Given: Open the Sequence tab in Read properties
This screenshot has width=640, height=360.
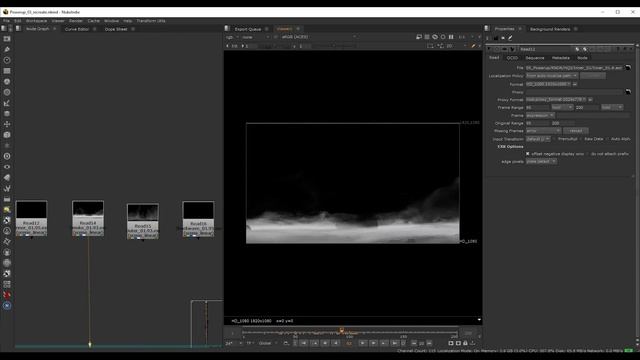Looking at the screenshot, I should 535,58.
